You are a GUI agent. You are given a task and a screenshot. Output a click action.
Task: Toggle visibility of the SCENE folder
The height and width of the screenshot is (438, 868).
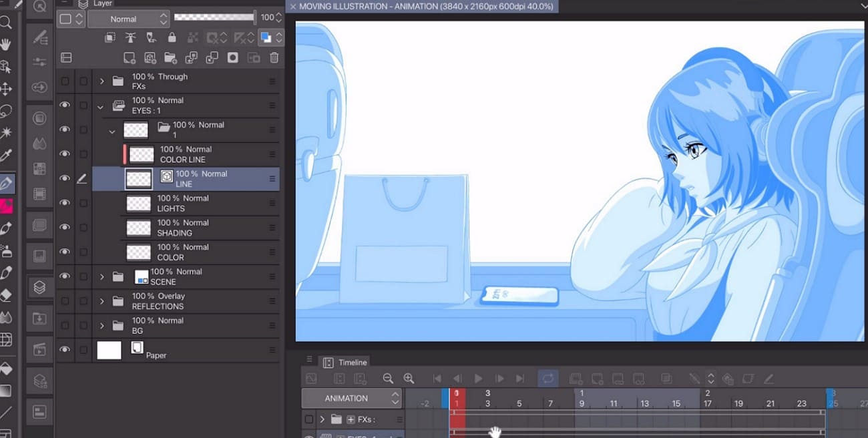pos(63,276)
